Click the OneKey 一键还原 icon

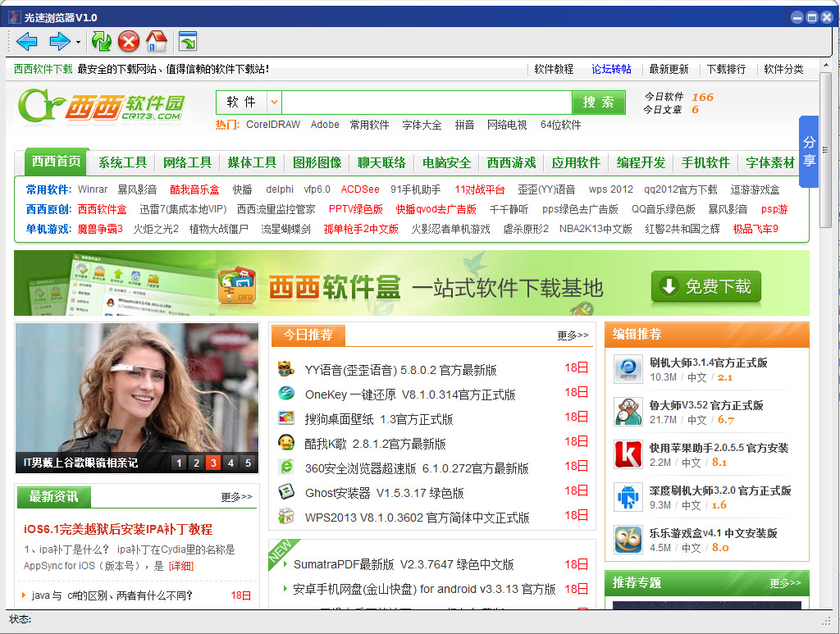[x=286, y=393]
